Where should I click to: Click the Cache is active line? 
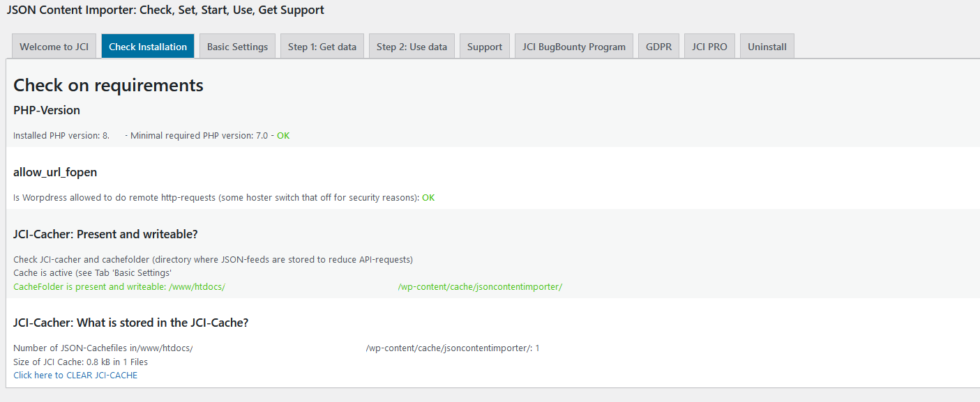(x=93, y=273)
